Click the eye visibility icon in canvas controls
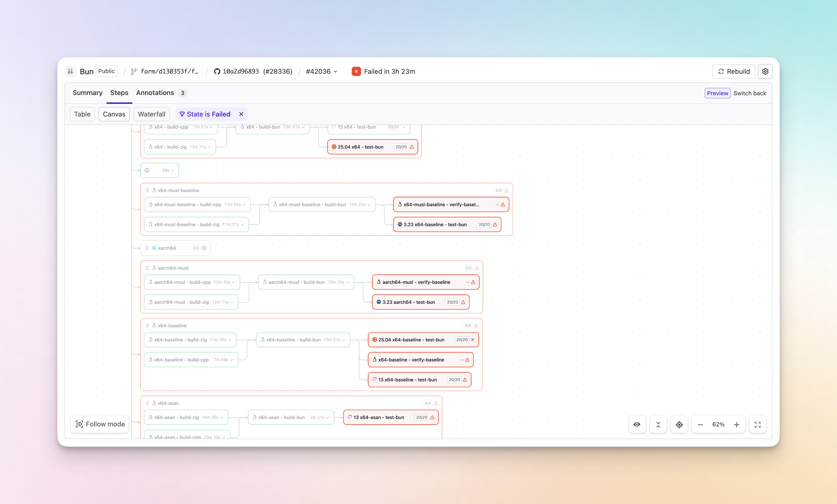The width and height of the screenshot is (837, 504). click(637, 424)
